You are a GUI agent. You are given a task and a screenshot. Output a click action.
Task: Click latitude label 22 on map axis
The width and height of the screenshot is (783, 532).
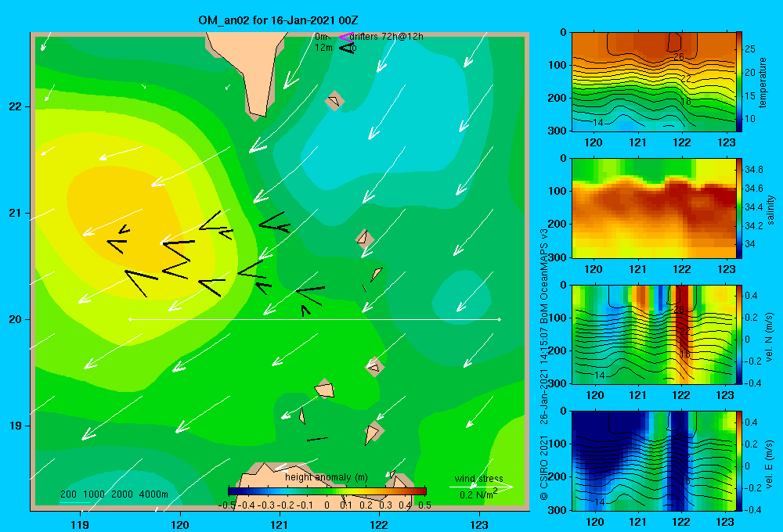pyautogui.click(x=16, y=107)
